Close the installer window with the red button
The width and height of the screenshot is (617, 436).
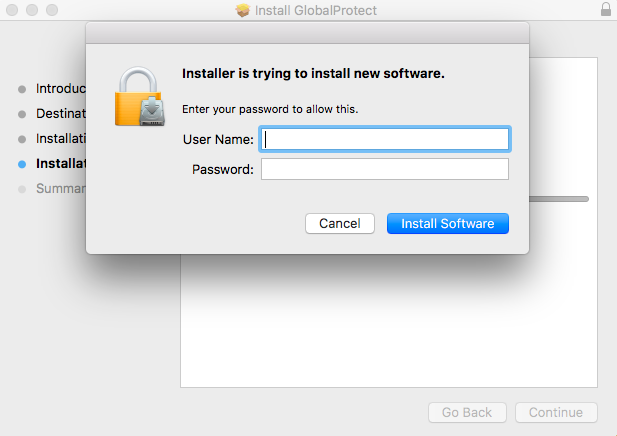click(x=12, y=10)
